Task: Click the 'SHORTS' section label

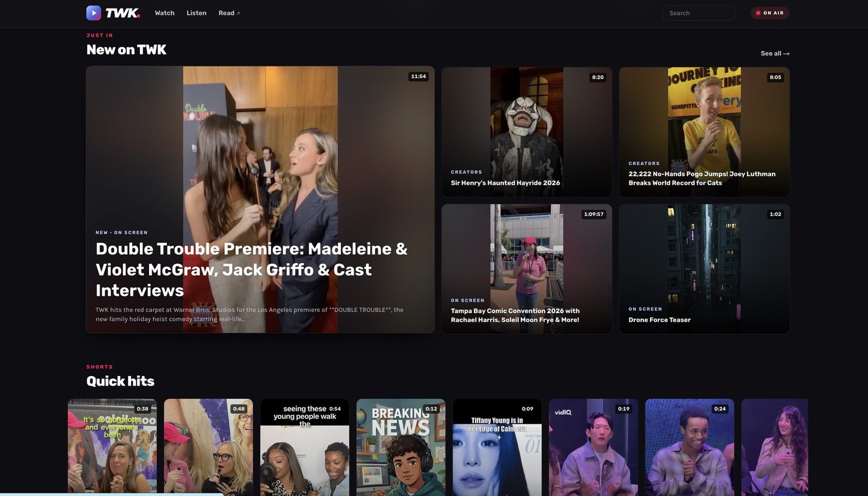Action: 100,367
